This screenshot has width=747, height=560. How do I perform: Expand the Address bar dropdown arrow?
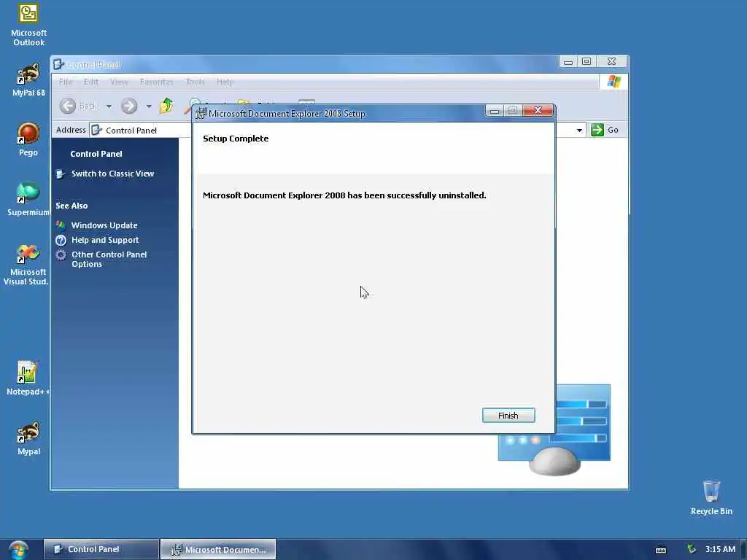579,130
